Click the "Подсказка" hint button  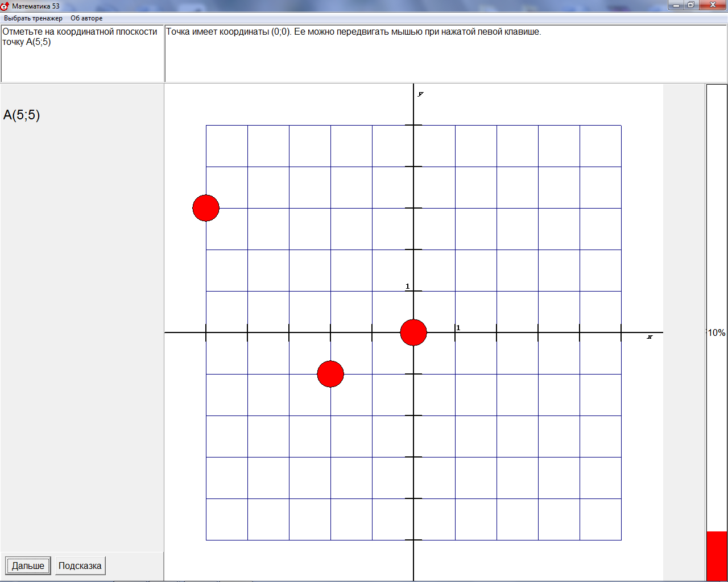point(80,566)
